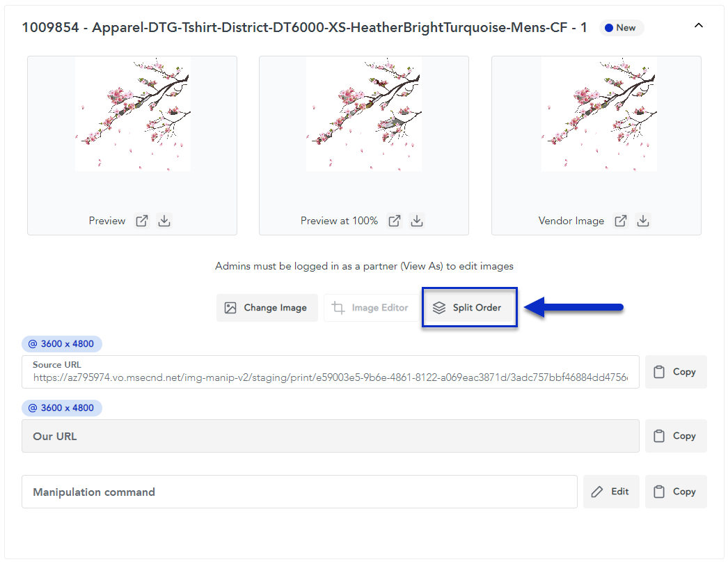728x562 pixels.
Task: Open Preview at 100% external link icon
Action: pyautogui.click(x=395, y=221)
